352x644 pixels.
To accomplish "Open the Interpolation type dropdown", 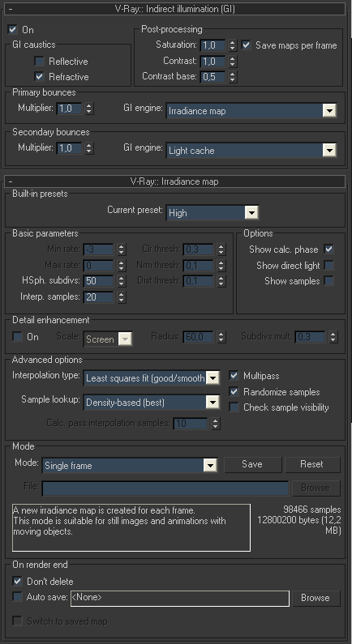I will tap(152, 377).
